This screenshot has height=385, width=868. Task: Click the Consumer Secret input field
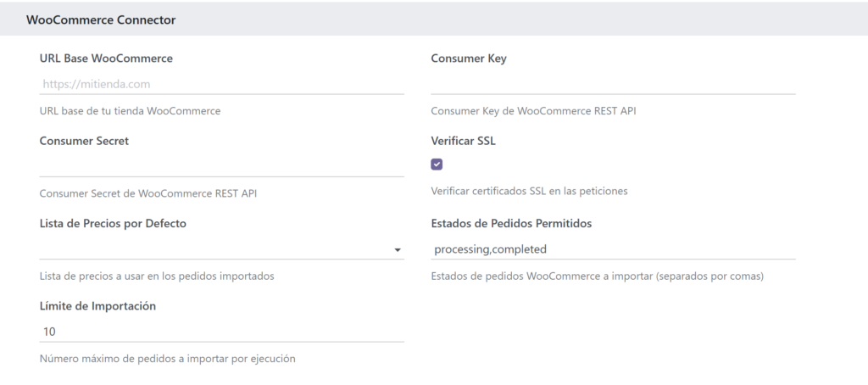(x=221, y=167)
